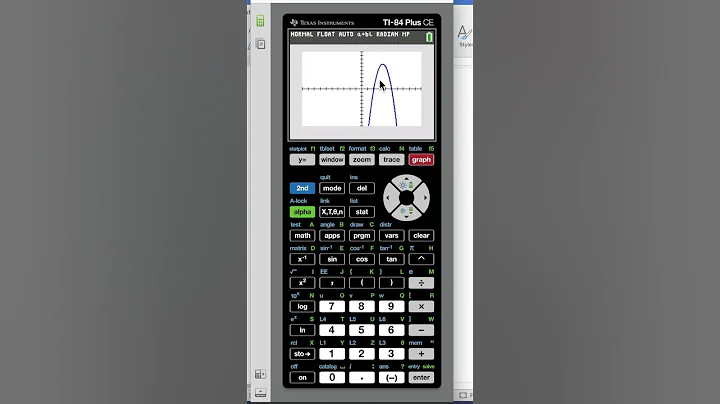Click the tan key
Viewport: 720px width, 404px height.
click(x=392, y=259)
